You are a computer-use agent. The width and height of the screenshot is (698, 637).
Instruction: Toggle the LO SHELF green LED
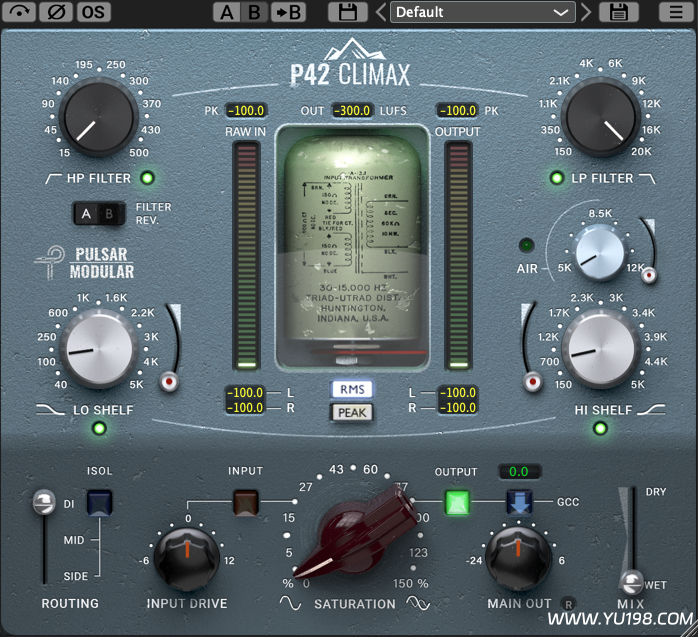click(99, 429)
